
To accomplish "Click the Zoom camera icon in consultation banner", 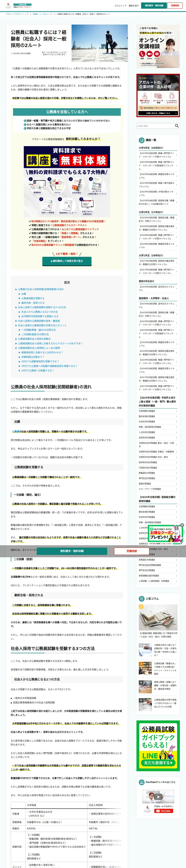I will coord(149,54).
